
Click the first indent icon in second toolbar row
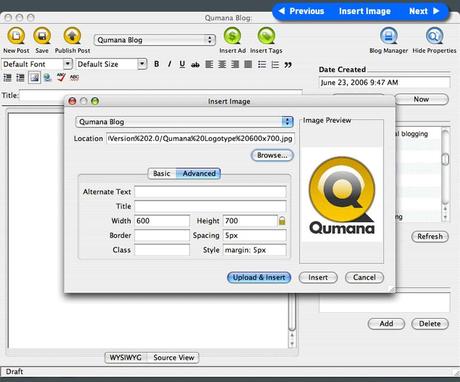coord(7,78)
